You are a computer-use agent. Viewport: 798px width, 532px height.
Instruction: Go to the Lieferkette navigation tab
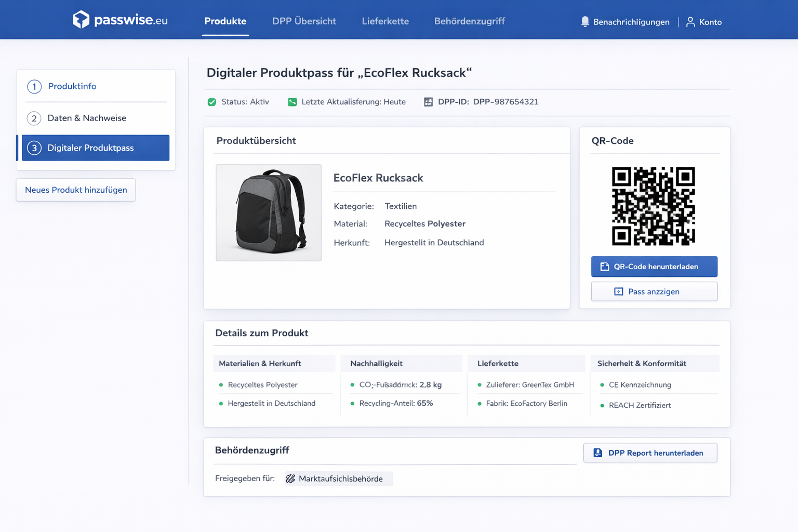click(385, 21)
